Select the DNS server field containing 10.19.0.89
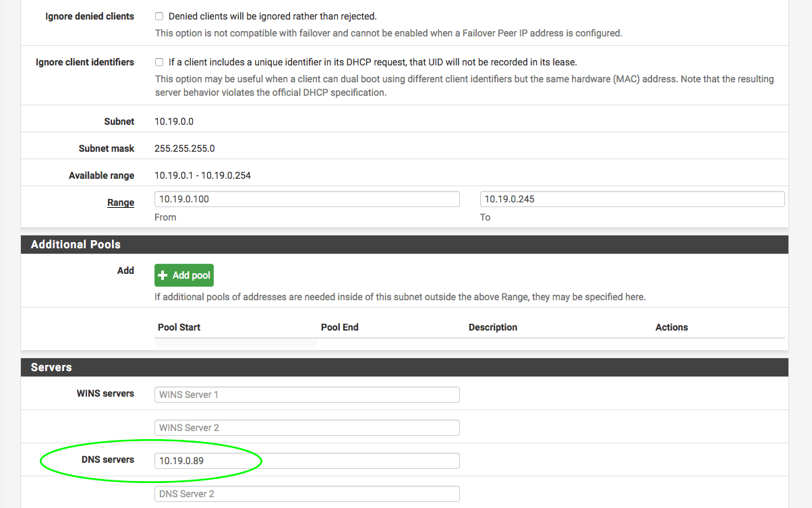812x508 pixels. pos(307,461)
